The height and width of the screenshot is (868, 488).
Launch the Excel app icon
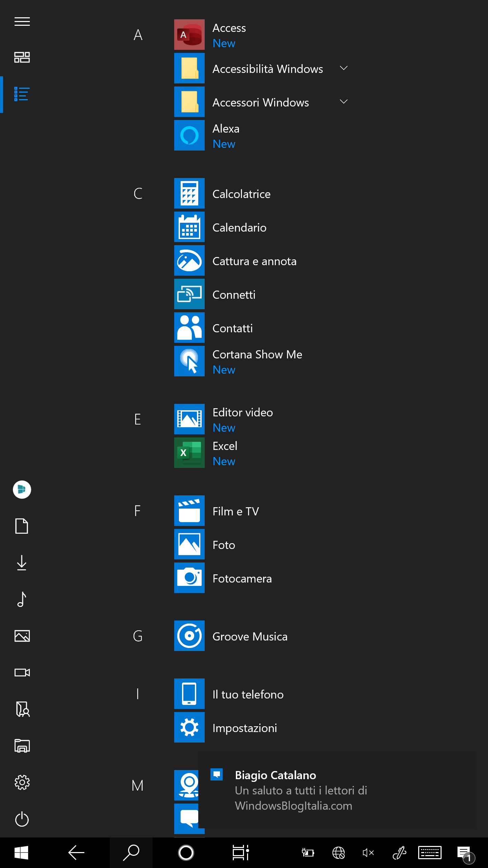point(189,453)
